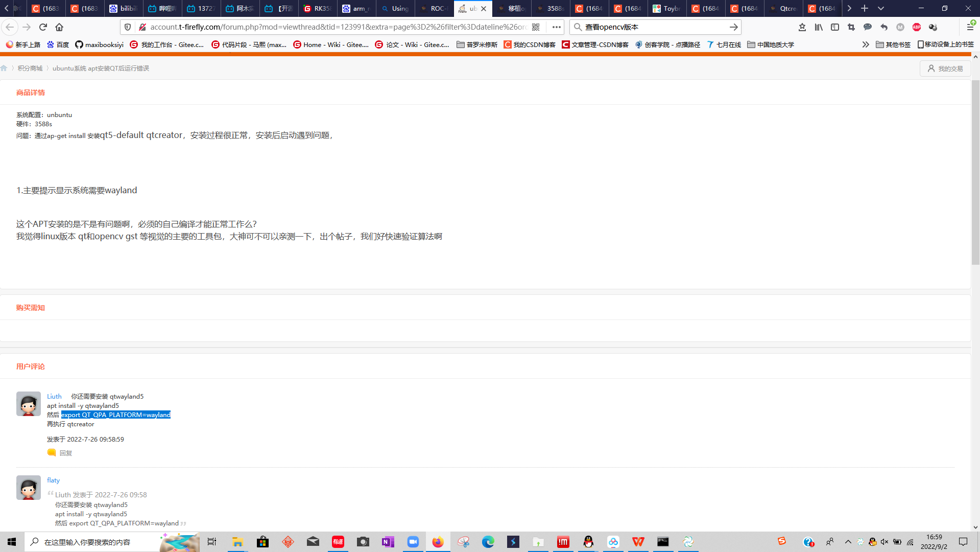Open 七月在线 bookmark
The width and height of the screenshot is (980, 552).
coord(724,44)
